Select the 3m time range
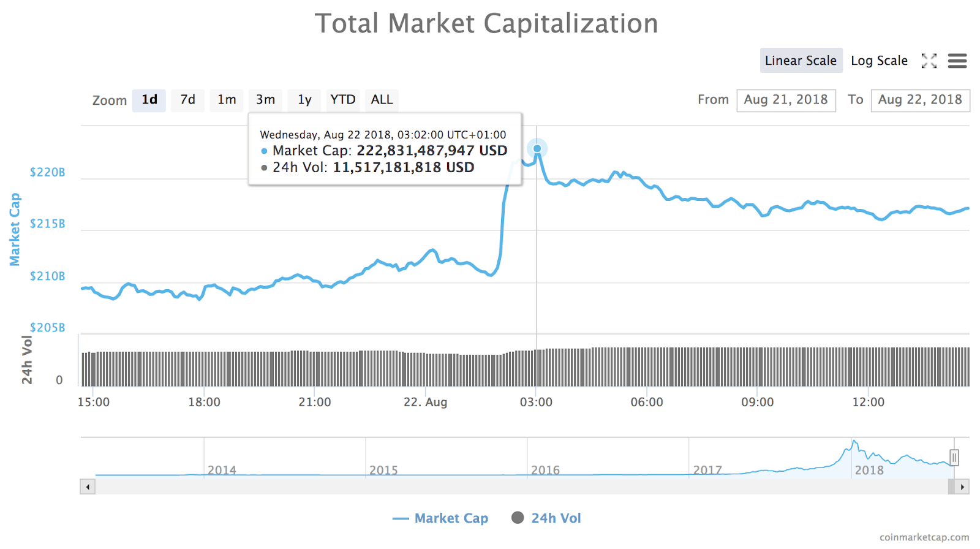Screen dimensions: 980x549 pyautogui.click(x=265, y=100)
